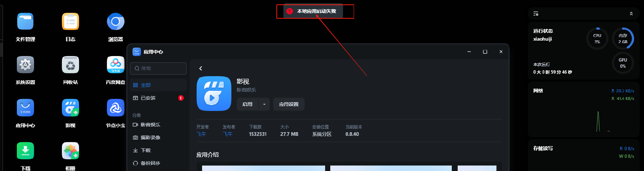Select the 已安装 sidebar item
The width and height of the screenshot is (644, 171).
[x=158, y=98]
